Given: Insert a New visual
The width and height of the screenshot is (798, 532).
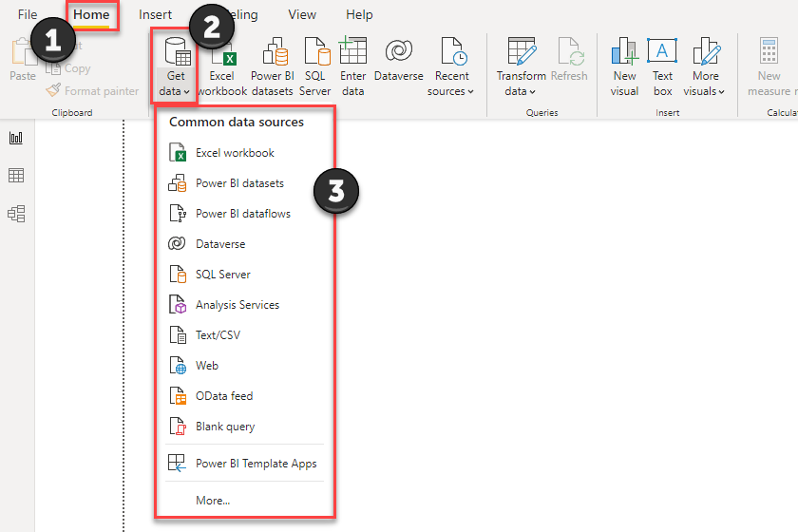Looking at the screenshot, I should (624, 66).
